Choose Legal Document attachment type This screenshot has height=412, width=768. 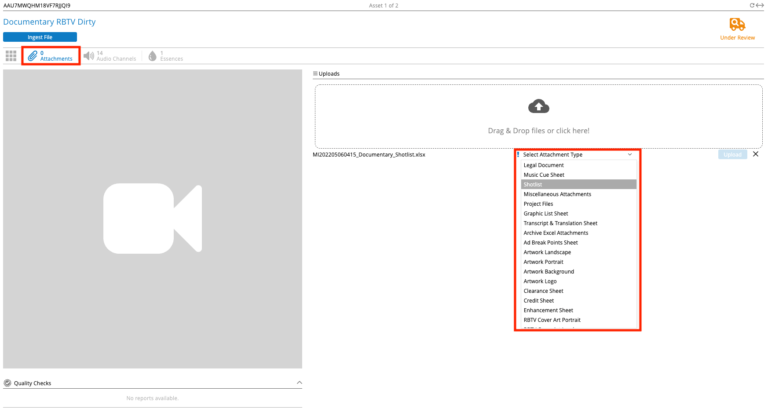pos(578,165)
